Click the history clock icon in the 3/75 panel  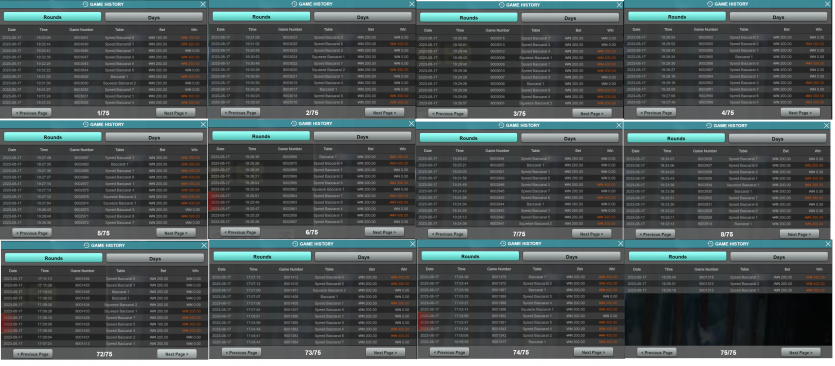point(502,5)
